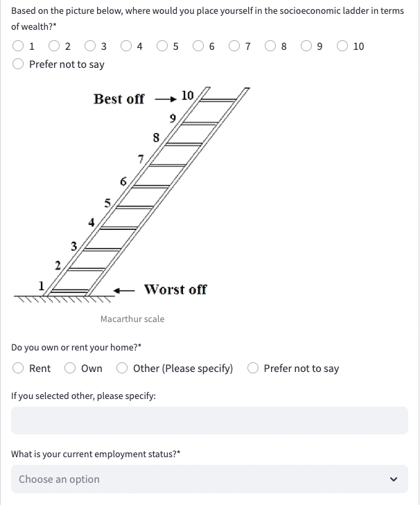Select wealth ladder rating 2

pos(55,46)
